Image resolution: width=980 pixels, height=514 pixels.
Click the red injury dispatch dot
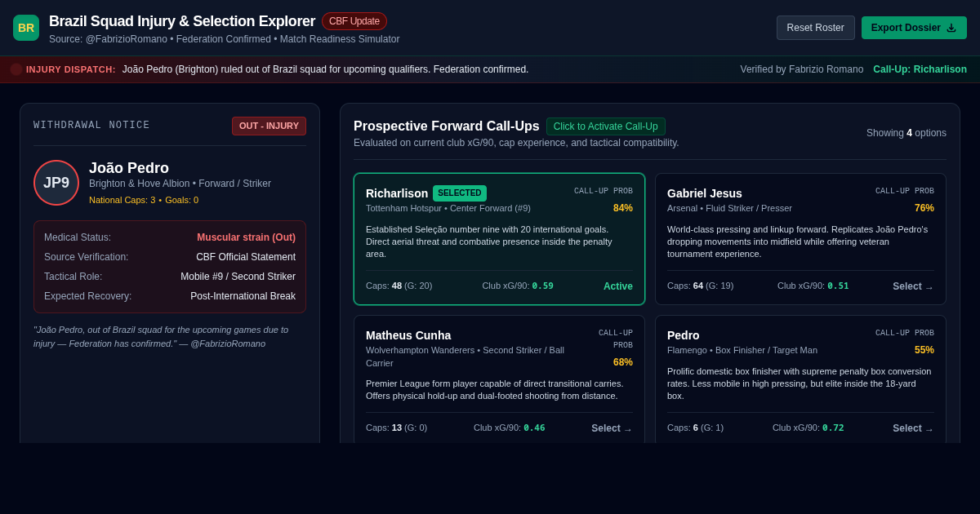[16, 69]
